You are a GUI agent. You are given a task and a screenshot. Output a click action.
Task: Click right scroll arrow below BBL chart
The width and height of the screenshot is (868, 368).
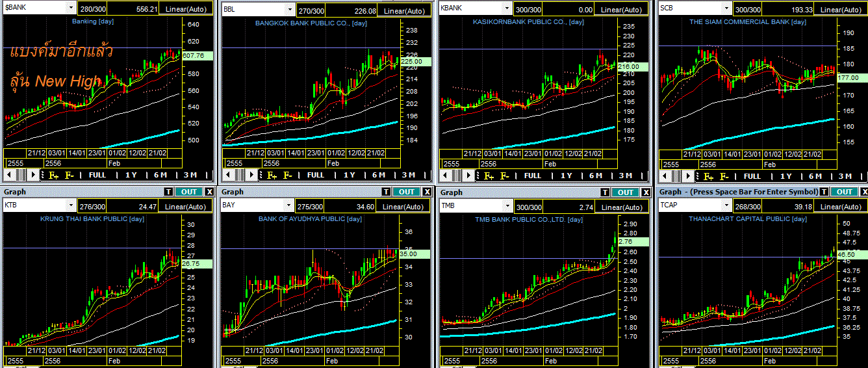251,175
